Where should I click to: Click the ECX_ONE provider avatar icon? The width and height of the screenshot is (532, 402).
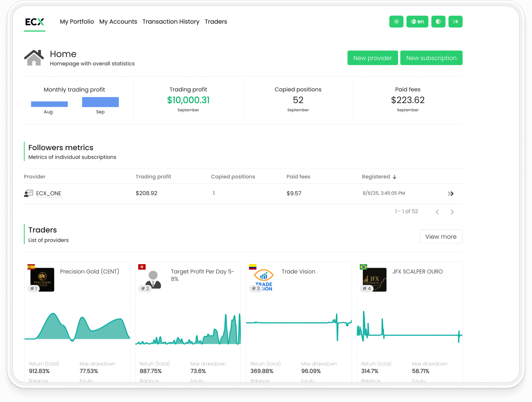click(x=28, y=193)
